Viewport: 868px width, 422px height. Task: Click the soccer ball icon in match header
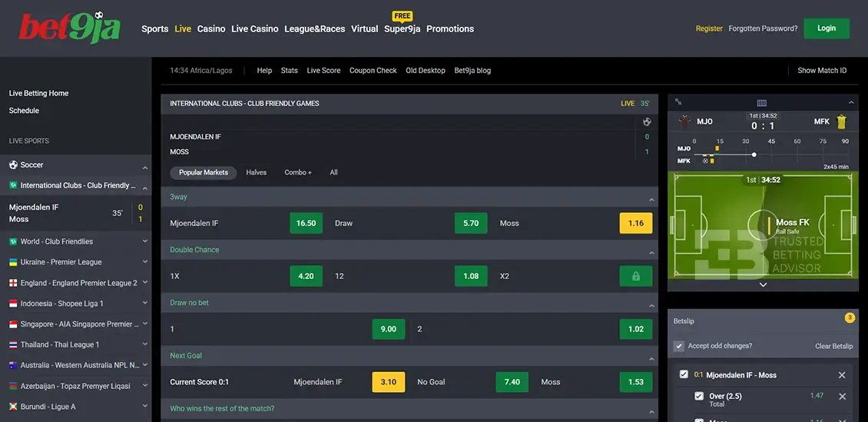point(647,122)
